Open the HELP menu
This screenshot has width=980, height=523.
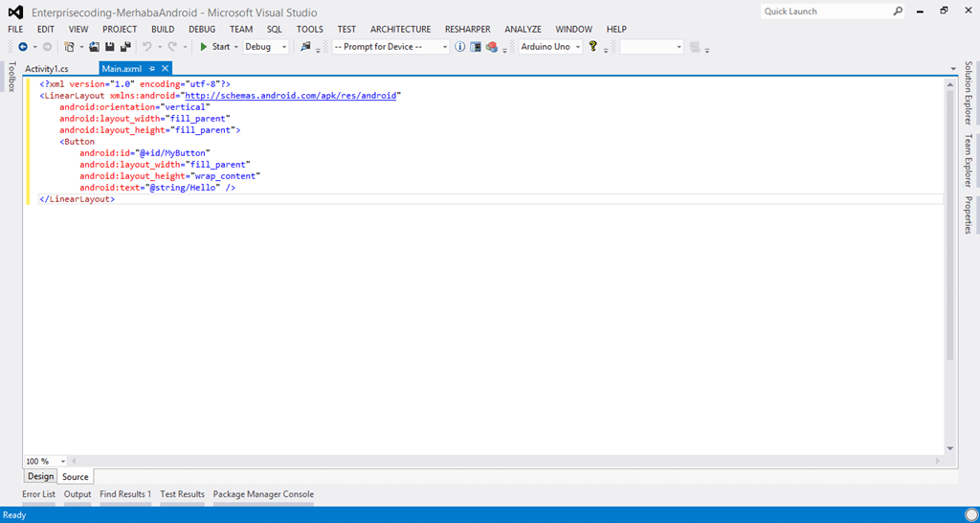(616, 30)
